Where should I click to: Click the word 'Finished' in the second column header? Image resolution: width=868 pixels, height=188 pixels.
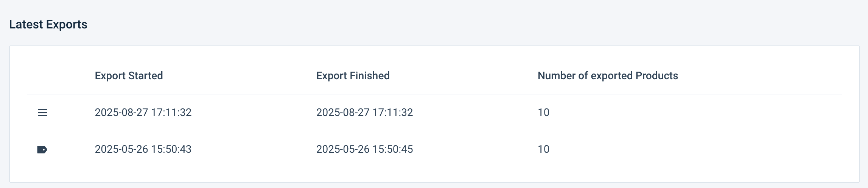(x=369, y=76)
